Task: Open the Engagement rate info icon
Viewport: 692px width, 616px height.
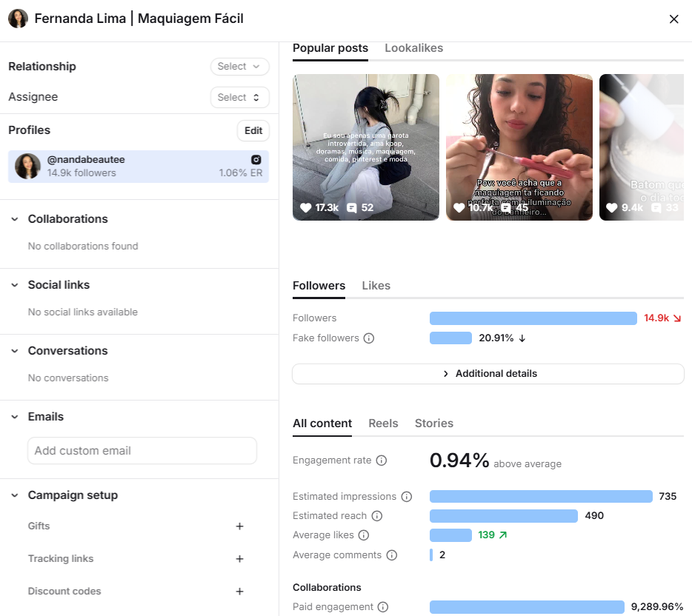Action: (x=382, y=461)
